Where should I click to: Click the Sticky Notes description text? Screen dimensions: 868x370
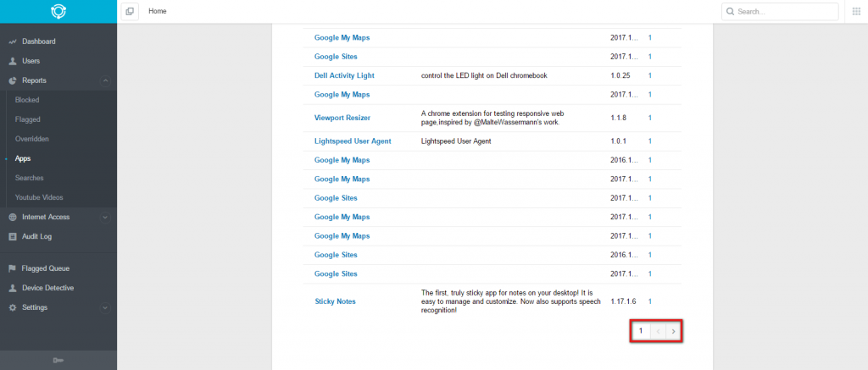tap(510, 301)
